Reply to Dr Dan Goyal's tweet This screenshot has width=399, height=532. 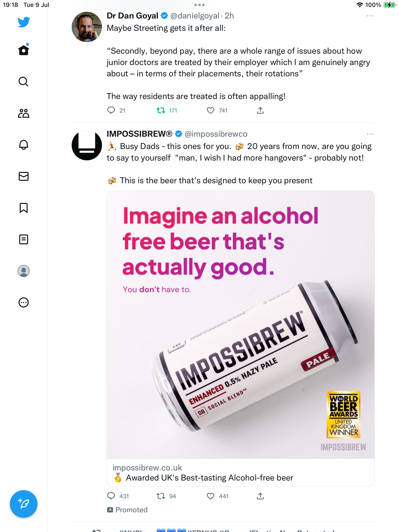pos(111,110)
